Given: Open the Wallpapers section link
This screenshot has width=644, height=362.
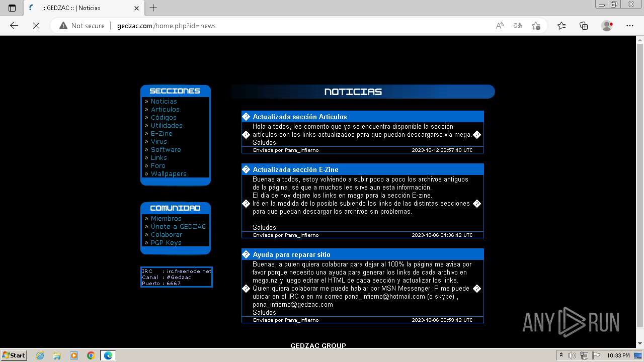Looking at the screenshot, I should 169,173.
